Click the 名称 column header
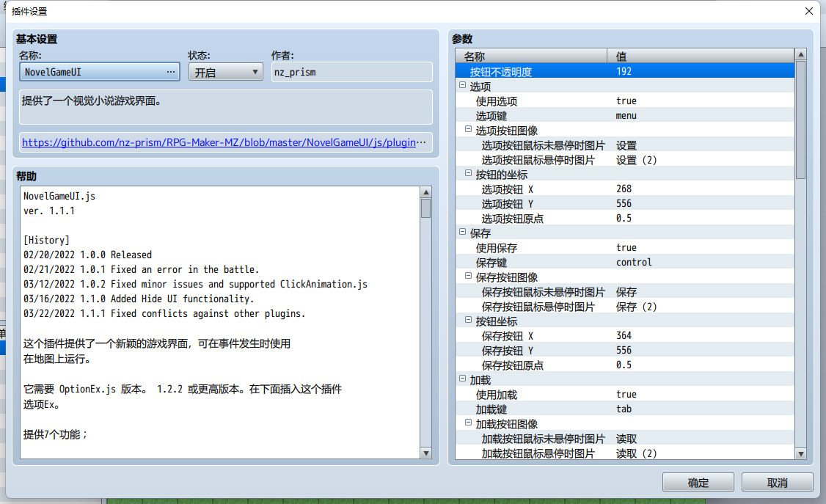Image resolution: width=826 pixels, height=504 pixels. [x=531, y=56]
